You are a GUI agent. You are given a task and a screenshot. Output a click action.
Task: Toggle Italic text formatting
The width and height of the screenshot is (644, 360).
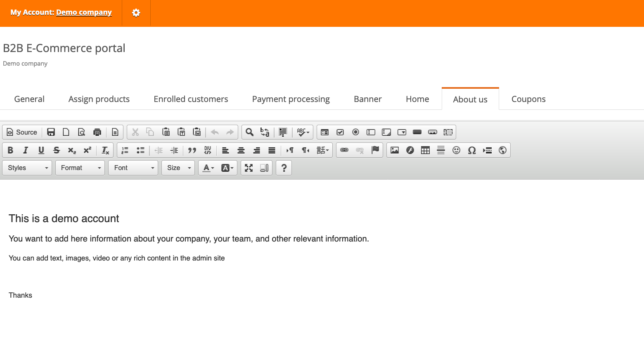pyautogui.click(x=26, y=150)
